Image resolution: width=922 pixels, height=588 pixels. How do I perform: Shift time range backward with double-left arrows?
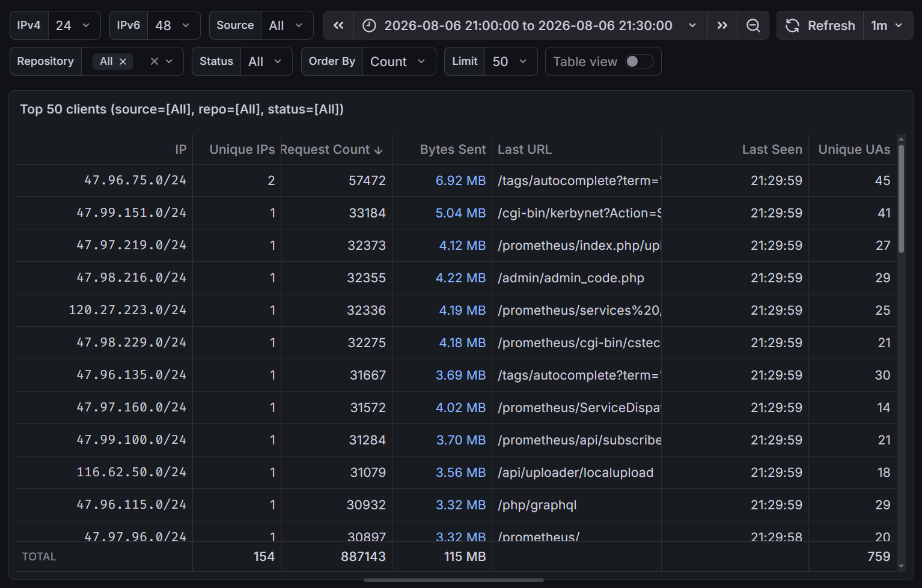coord(339,25)
